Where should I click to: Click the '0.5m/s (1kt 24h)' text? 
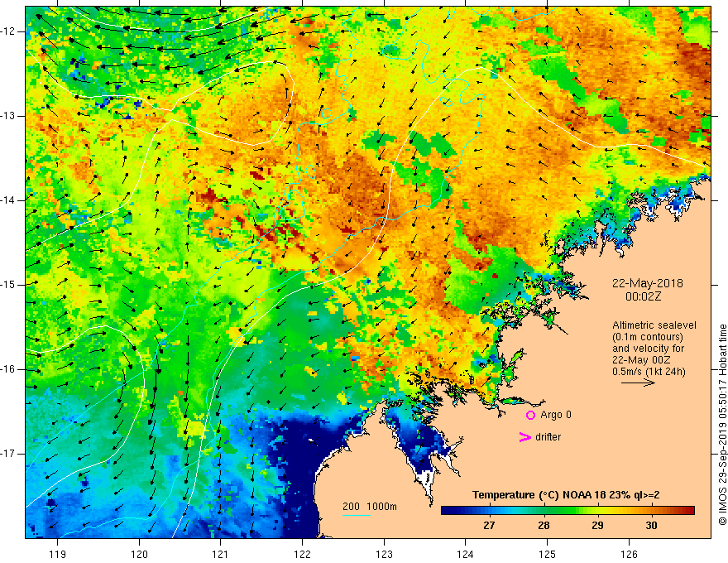pos(649,372)
